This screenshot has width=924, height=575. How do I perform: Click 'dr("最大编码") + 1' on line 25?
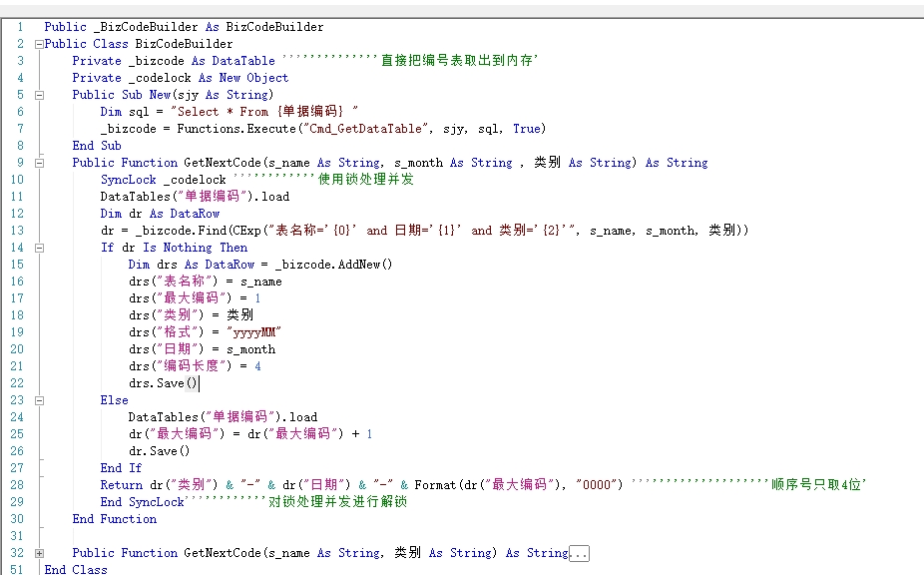point(310,434)
